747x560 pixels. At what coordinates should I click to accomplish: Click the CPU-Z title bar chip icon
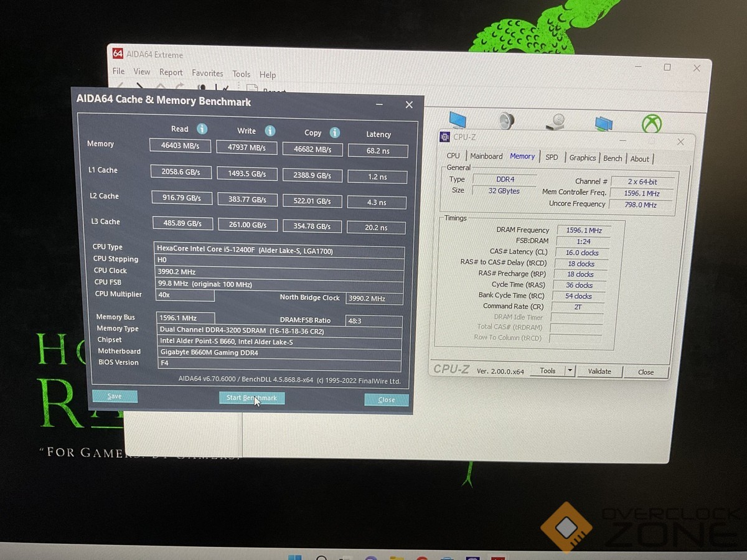pos(445,137)
